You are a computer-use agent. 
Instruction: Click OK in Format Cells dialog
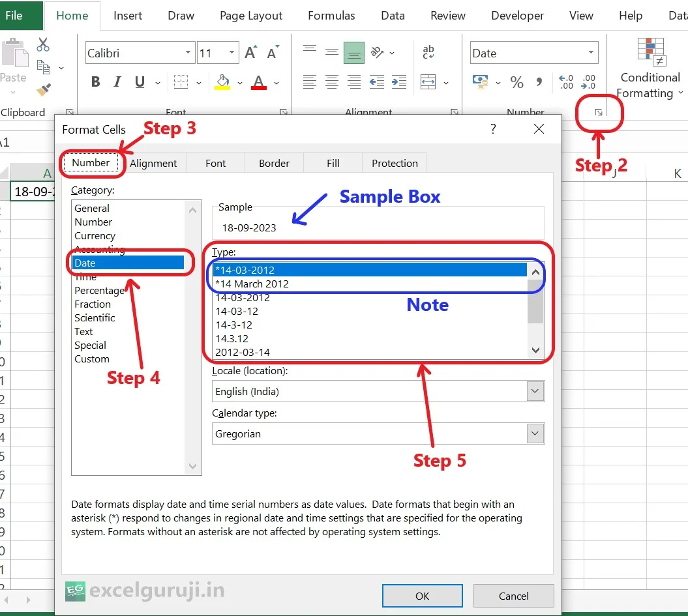tap(422, 596)
